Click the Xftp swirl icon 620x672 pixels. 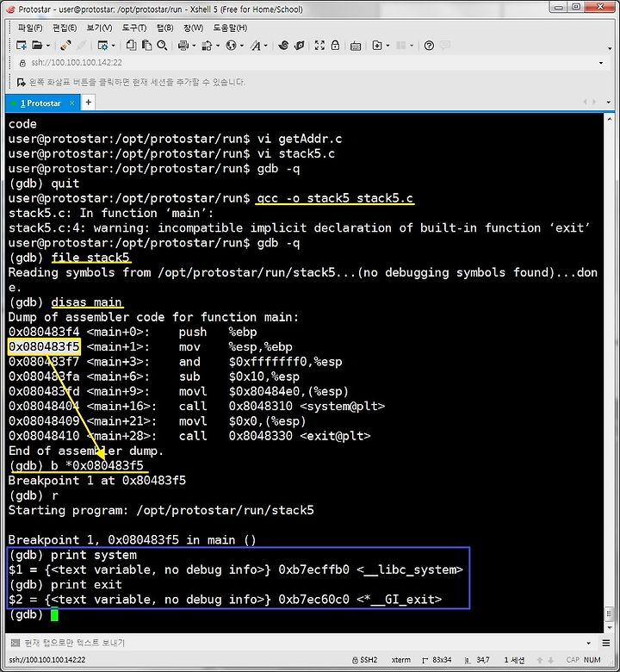[283, 45]
